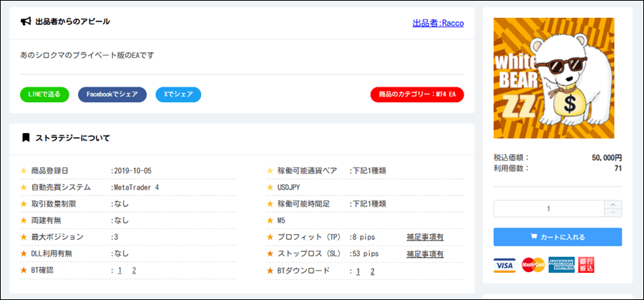This screenshot has width=644, height=300.
Task: Open 補足事項有 link beside プロフィット (TP)
Action: [425, 237]
